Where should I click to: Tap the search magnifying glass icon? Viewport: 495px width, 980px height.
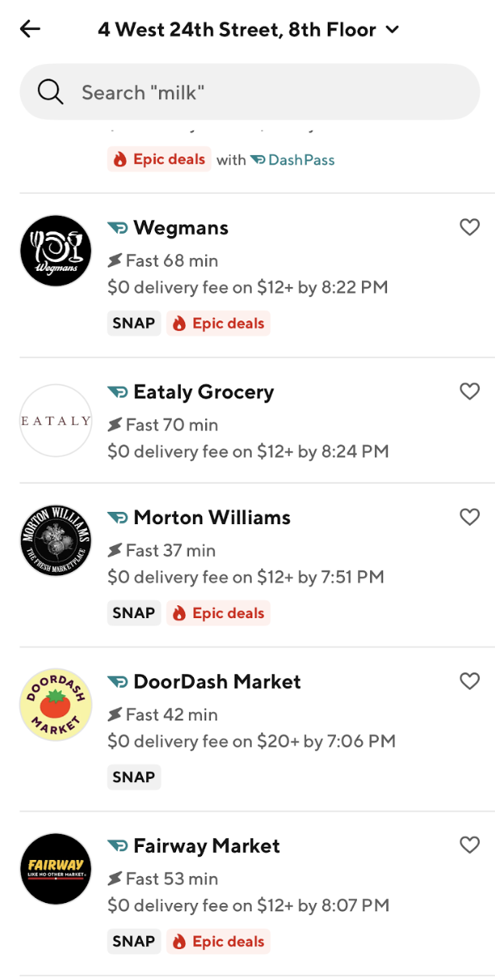click(49, 91)
